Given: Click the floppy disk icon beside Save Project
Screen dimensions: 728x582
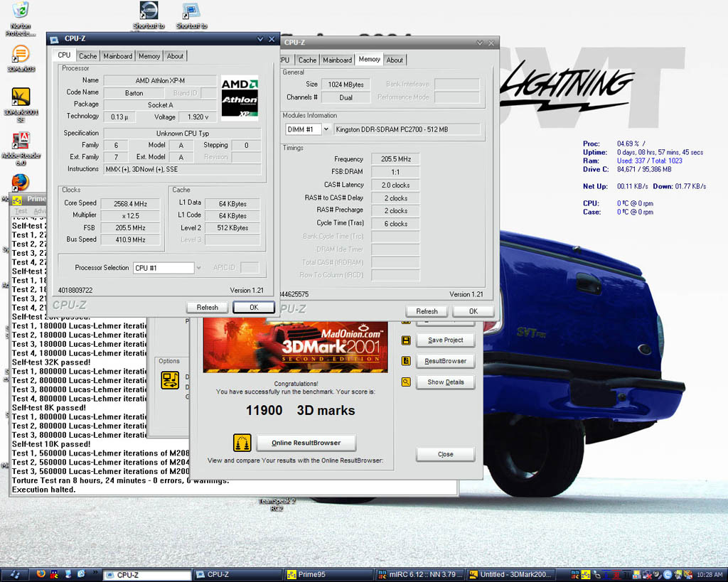Looking at the screenshot, I should pyautogui.click(x=406, y=340).
